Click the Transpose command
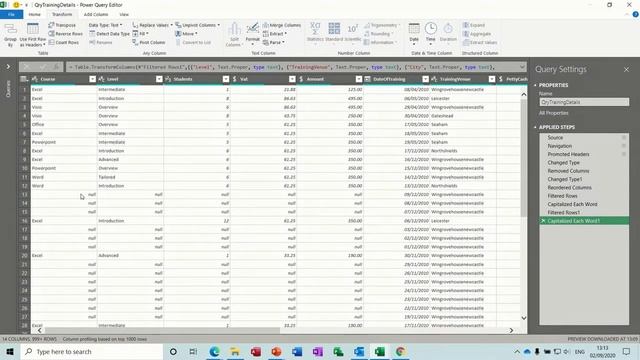Screen dimensions: 640x360 point(62,25)
